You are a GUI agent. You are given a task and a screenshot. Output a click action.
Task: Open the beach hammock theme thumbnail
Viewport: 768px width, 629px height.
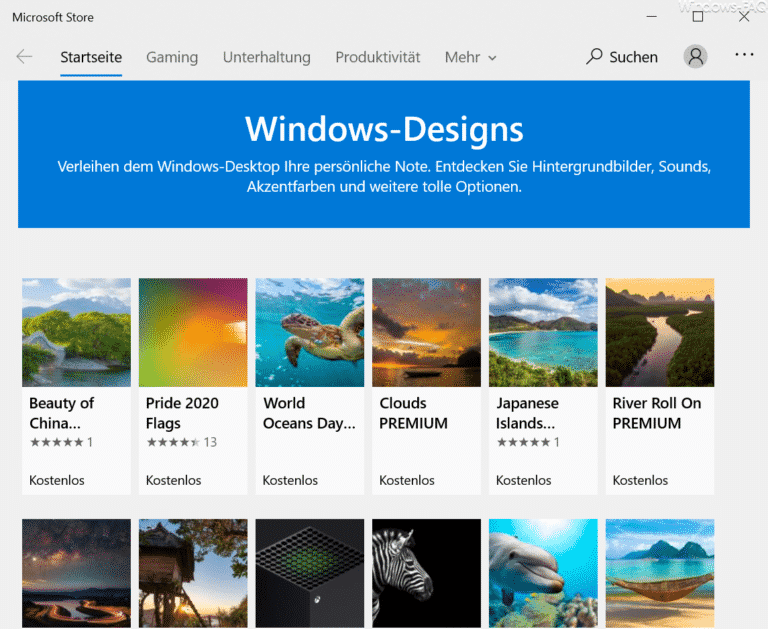click(660, 573)
